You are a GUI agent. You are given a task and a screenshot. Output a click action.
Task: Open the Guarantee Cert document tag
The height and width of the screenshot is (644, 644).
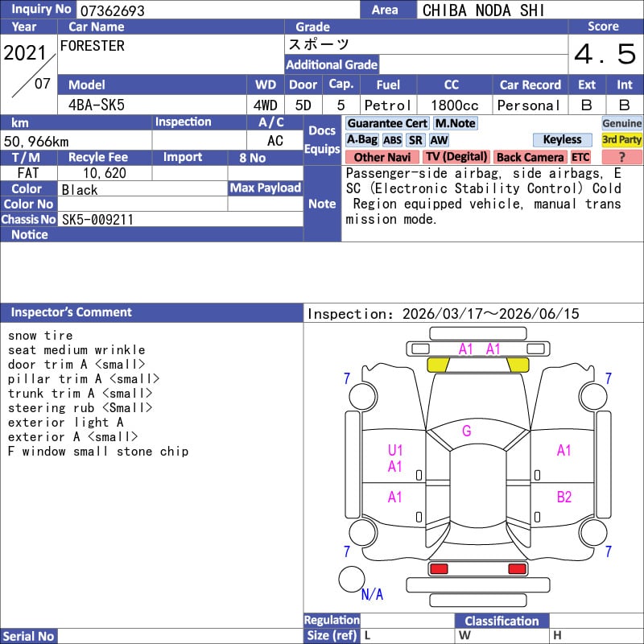click(x=387, y=123)
